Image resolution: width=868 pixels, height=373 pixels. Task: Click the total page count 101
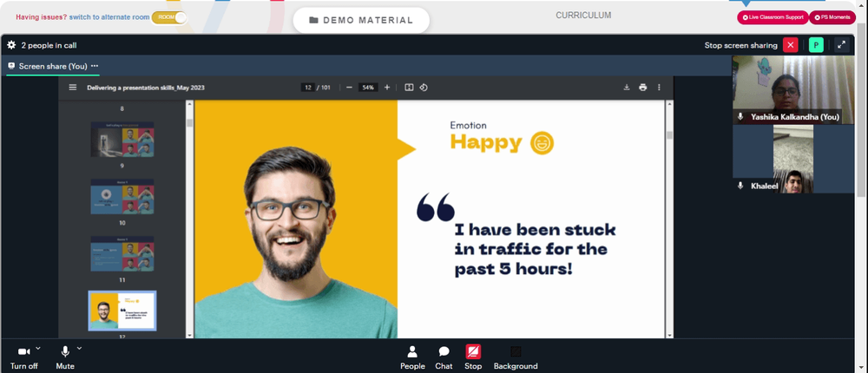point(325,88)
